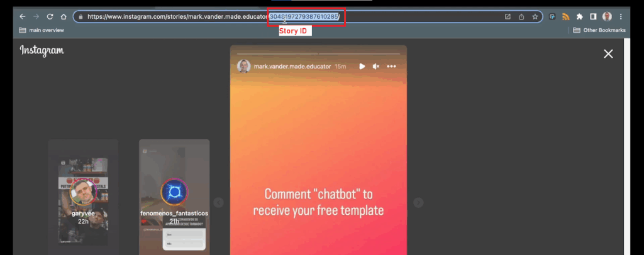The height and width of the screenshot is (255, 644).
Task: Open mark.vander.made.educator profile link
Action: click(292, 67)
